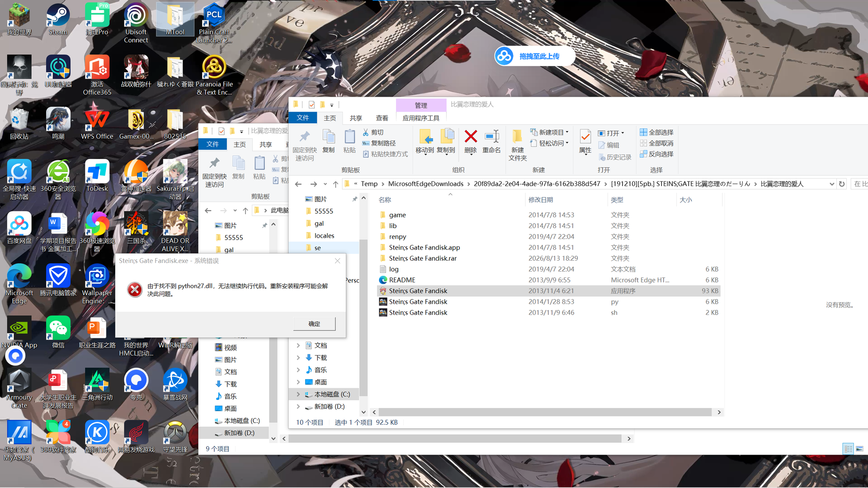The image size is (868, 488).
Task: Click the 全部取消 (Select none) button
Action: 656,143
